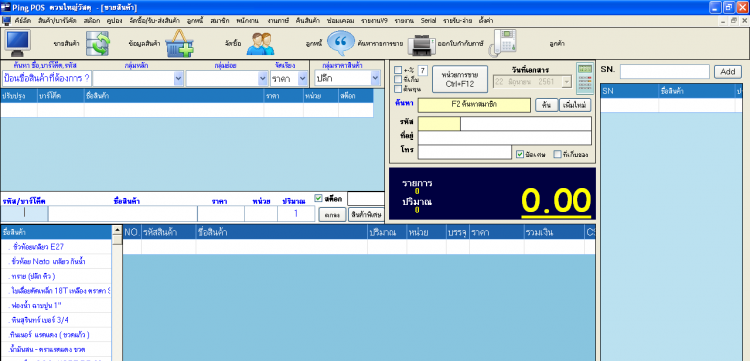Open the calculator icon beside document date
The width and height of the screenshot is (750, 361).
point(585,78)
